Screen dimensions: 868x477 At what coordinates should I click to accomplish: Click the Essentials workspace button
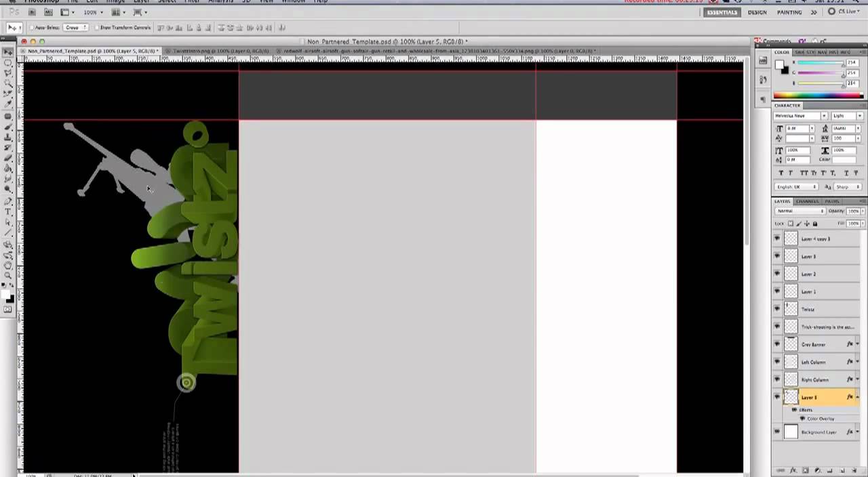722,12
